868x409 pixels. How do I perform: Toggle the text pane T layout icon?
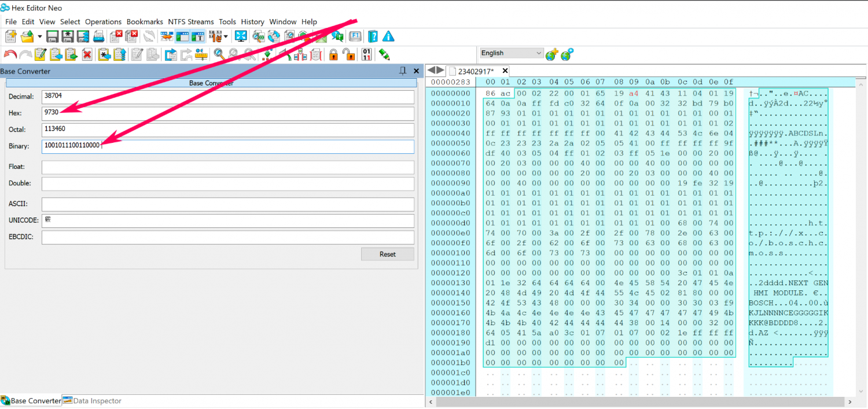tap(198, 36)
